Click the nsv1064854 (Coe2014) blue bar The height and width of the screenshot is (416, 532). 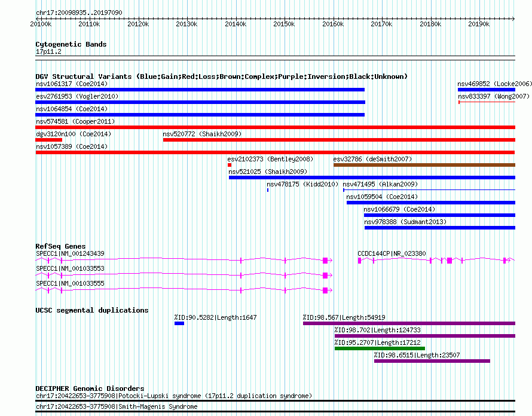click(x=200, y=115)
